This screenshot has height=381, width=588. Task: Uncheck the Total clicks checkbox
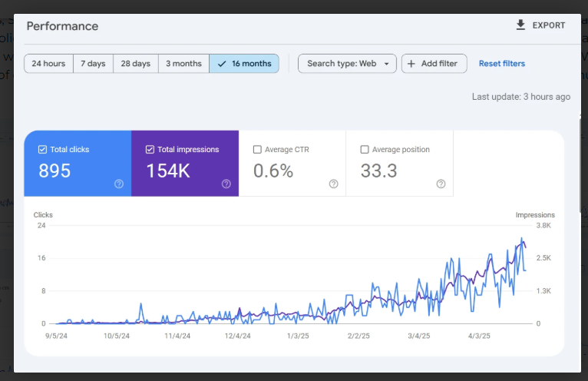tap(42, 149)
